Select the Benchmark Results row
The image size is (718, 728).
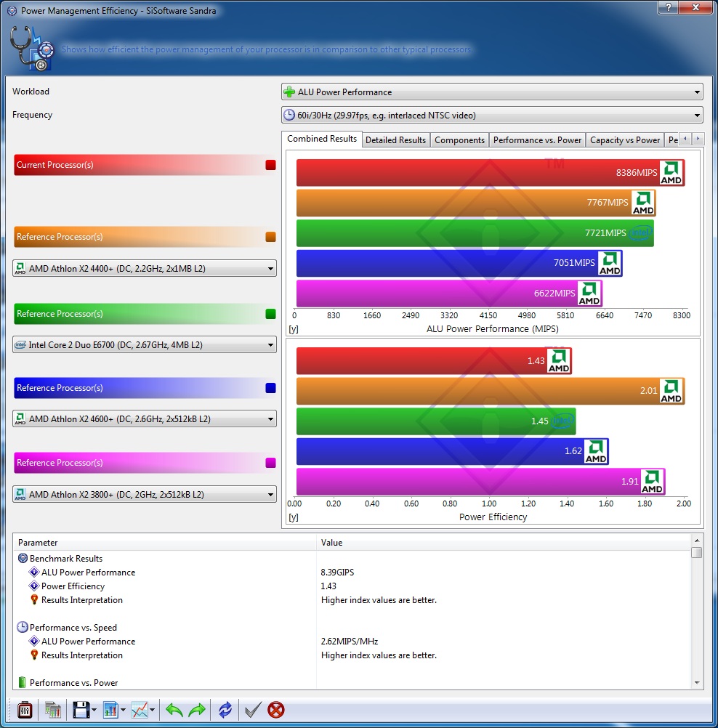[352, 559]
